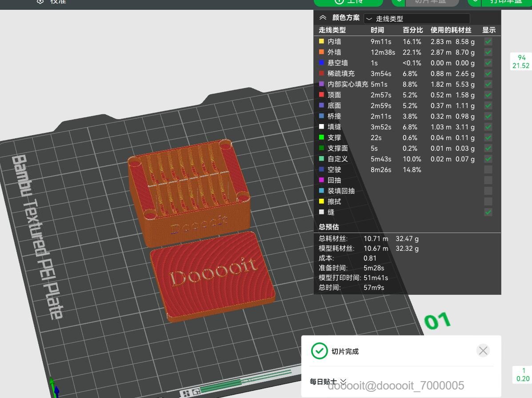Click the magenta 回抽 legend color square
Screen dimensions: 532x398
click(321, 180)
